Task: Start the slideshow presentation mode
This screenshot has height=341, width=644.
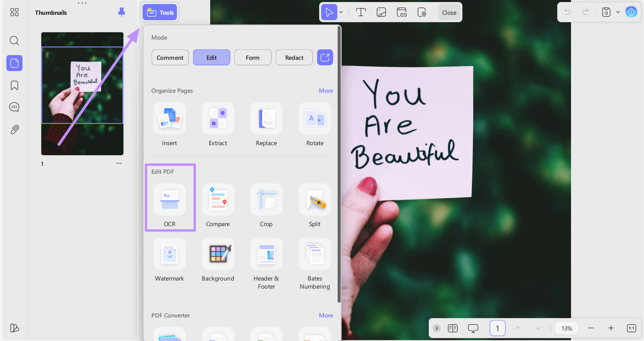Action: tap(473, 328)
